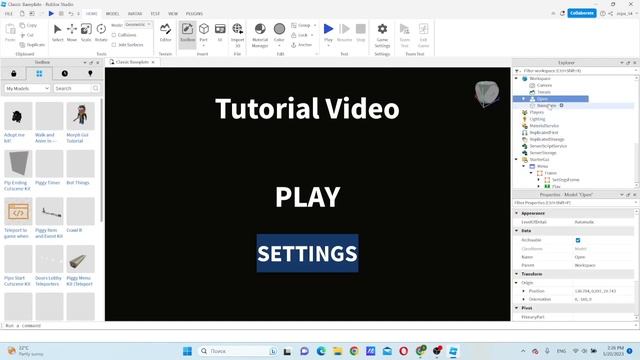Open the UI ribbon button
This screenshot has width=640, height=360.
220,33
